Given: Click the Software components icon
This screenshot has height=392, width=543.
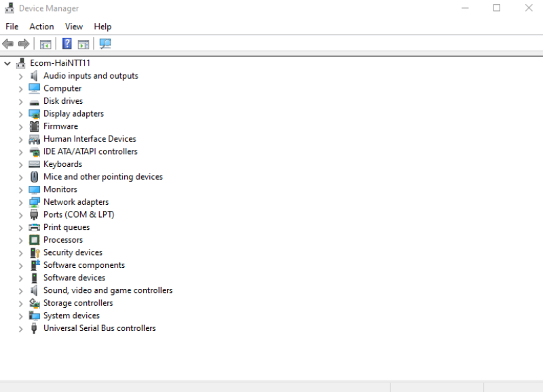Looking at the screenshot, I should point(35,265).
